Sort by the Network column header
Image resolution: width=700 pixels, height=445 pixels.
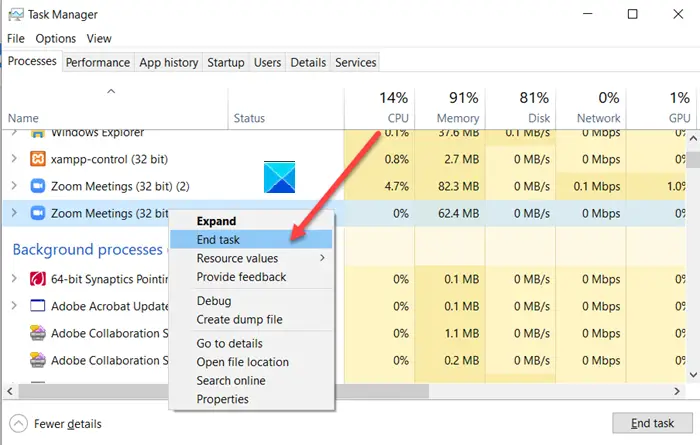591,108
